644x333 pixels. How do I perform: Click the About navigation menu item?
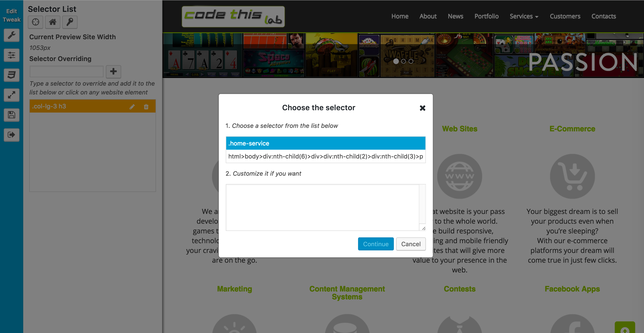tap(428, 16)
